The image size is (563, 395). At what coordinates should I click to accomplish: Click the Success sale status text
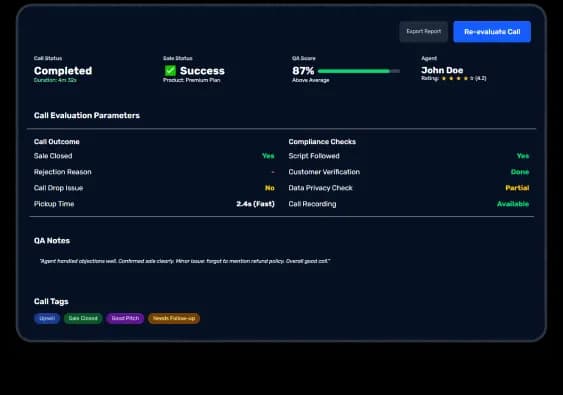tap(202, 71)
